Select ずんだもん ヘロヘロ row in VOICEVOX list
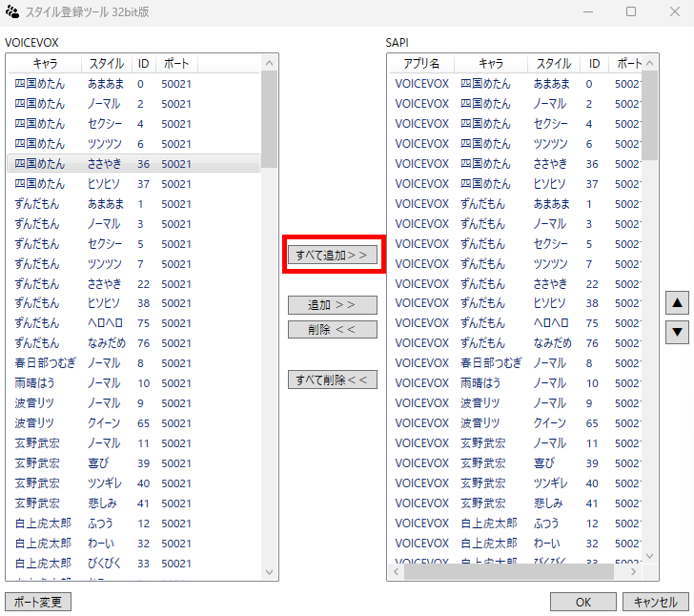Screen dimensions: 694x616 click(134, 323)
